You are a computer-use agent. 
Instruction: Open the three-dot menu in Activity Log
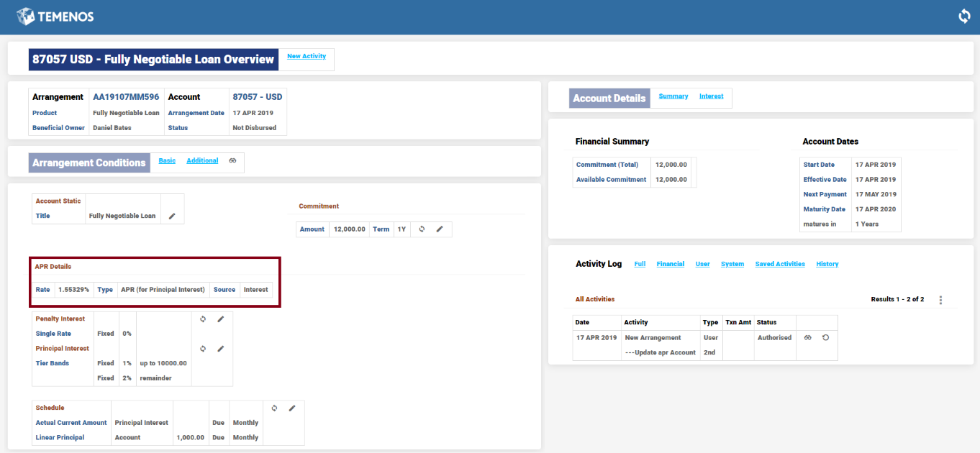click(940, 300)
